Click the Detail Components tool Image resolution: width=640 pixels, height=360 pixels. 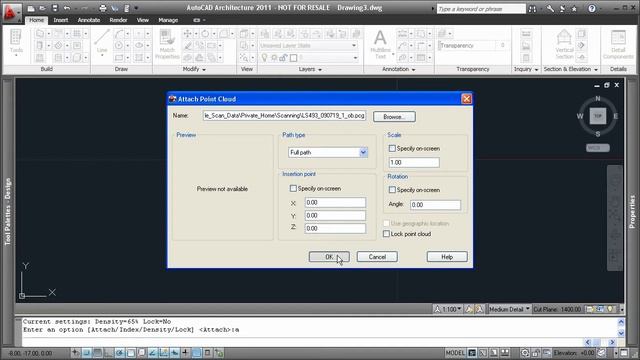(x=618, y=44)
